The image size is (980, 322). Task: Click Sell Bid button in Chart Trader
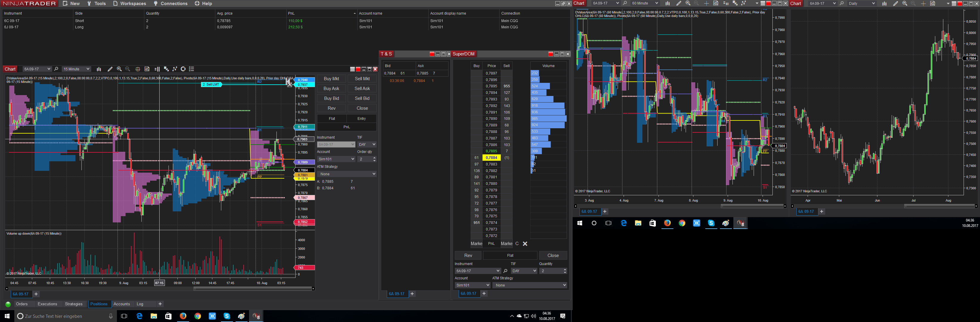[362, 98]
